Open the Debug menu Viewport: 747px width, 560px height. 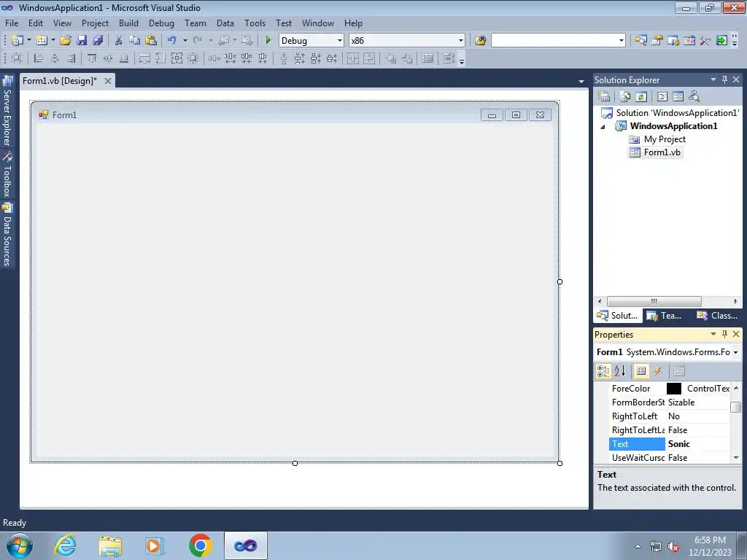click(161, 23)
